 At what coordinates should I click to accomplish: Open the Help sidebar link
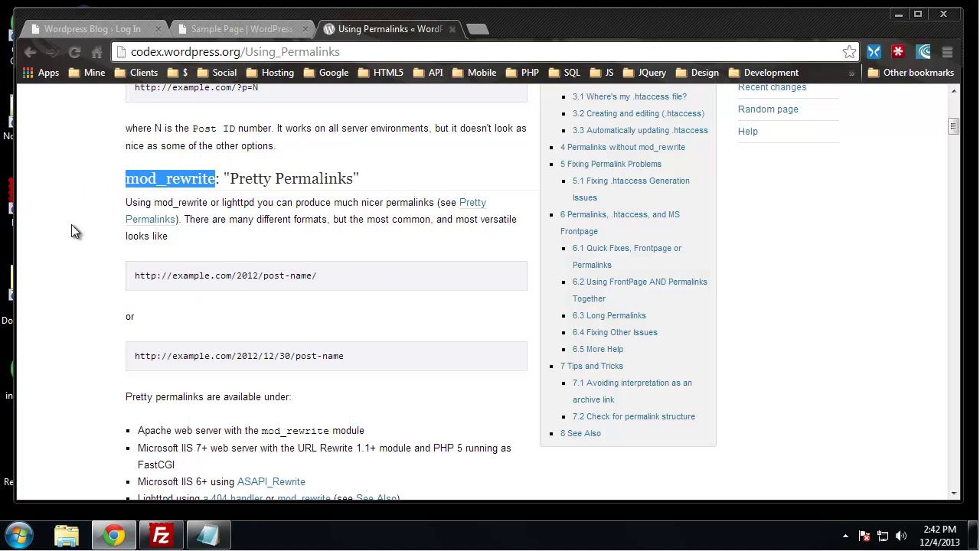coord(748,132)
